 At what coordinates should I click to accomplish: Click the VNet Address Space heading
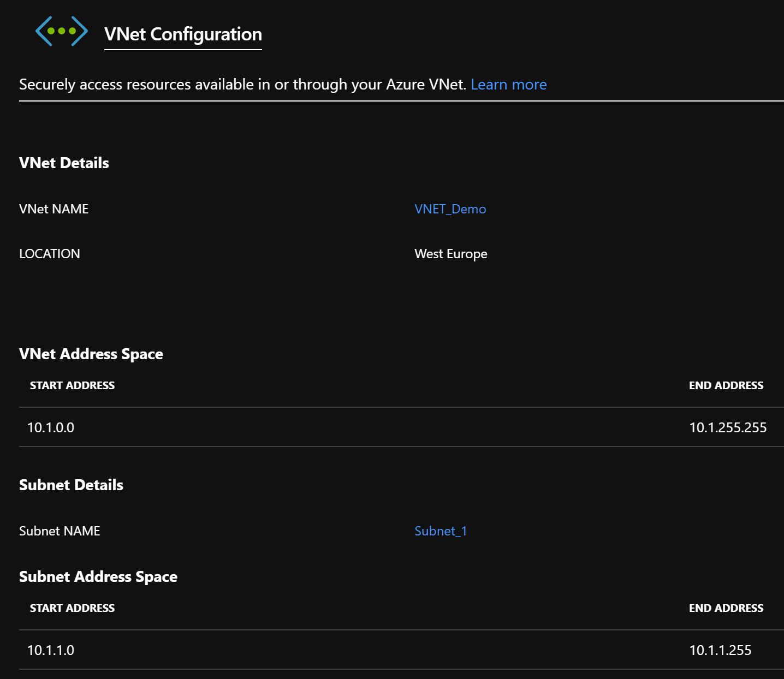[x=91, y=354]
